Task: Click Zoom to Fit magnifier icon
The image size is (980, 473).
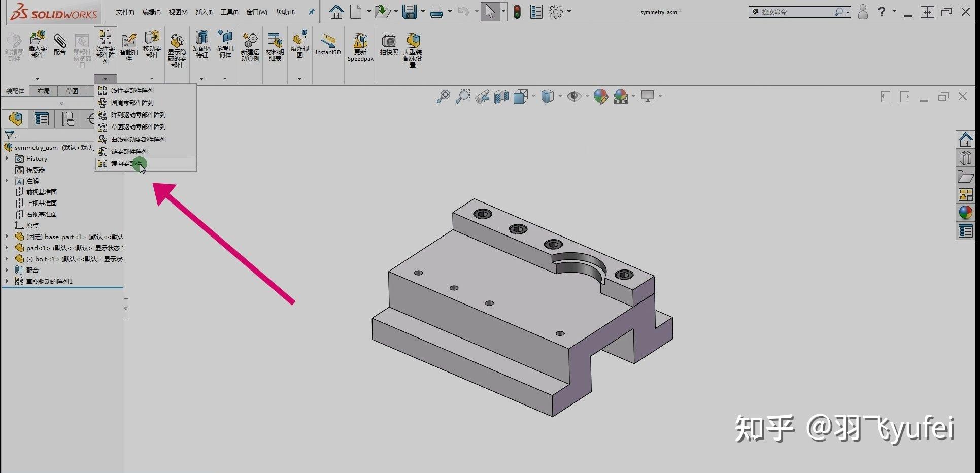Action: [x=443, y=96]
